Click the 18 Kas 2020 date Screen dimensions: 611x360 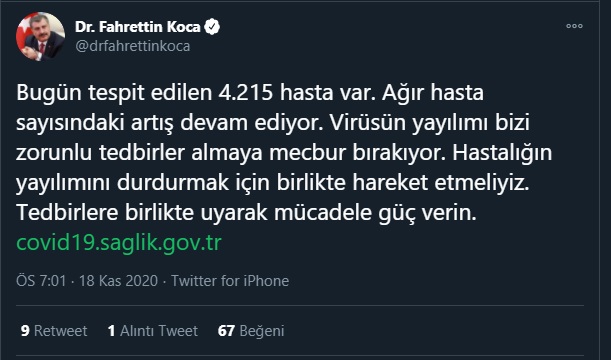pyautogui.click(x=118, y=281)
